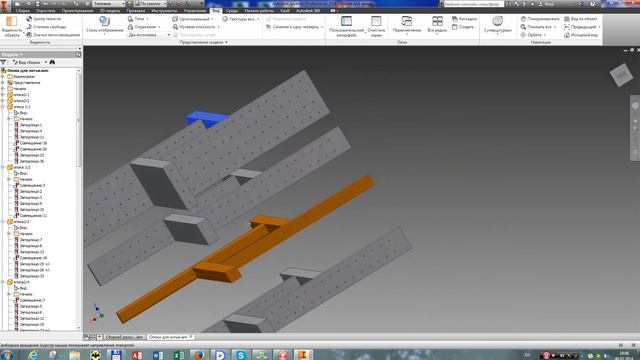Select Заподлицо:1 constraint in browser

29,125
